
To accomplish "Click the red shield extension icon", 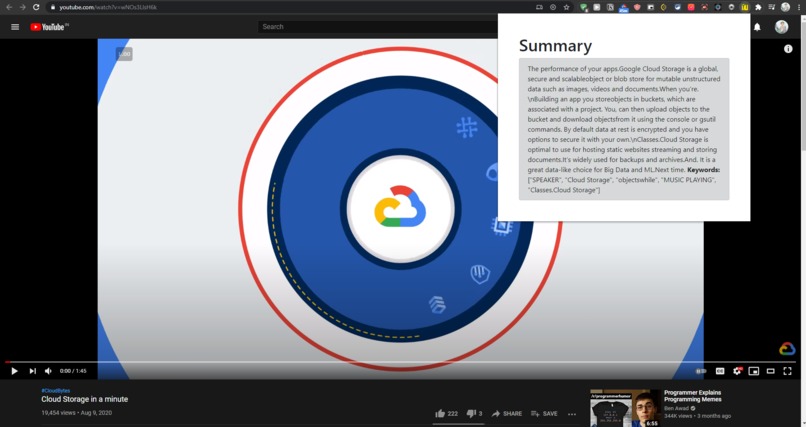I will pyautogui.click(x=637, y=7).
